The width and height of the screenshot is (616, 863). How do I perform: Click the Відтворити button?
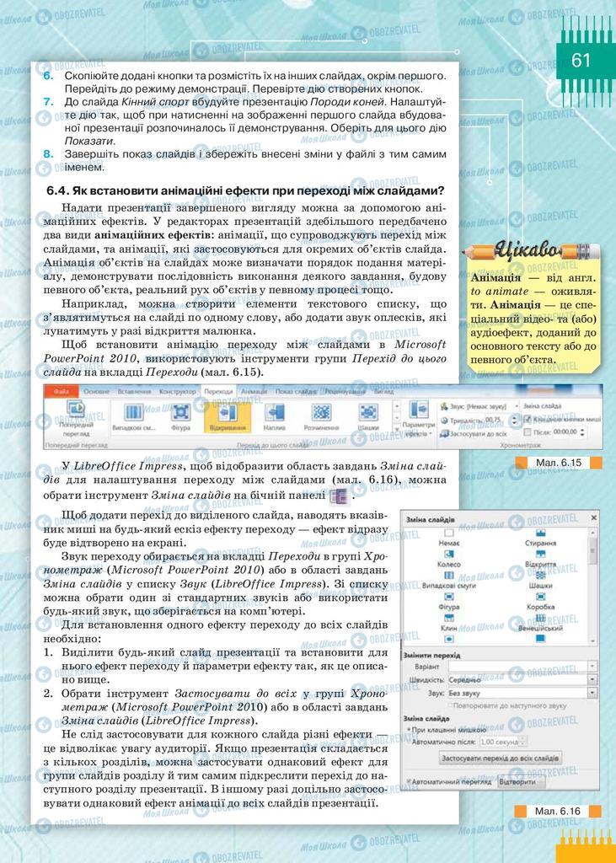520,781
